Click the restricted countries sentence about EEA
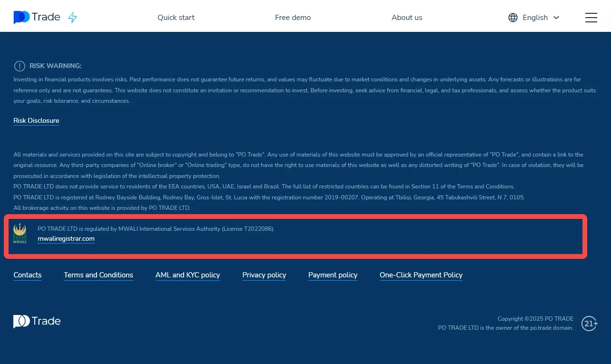The height and width of the screenshot is (364, 611). 264,187
